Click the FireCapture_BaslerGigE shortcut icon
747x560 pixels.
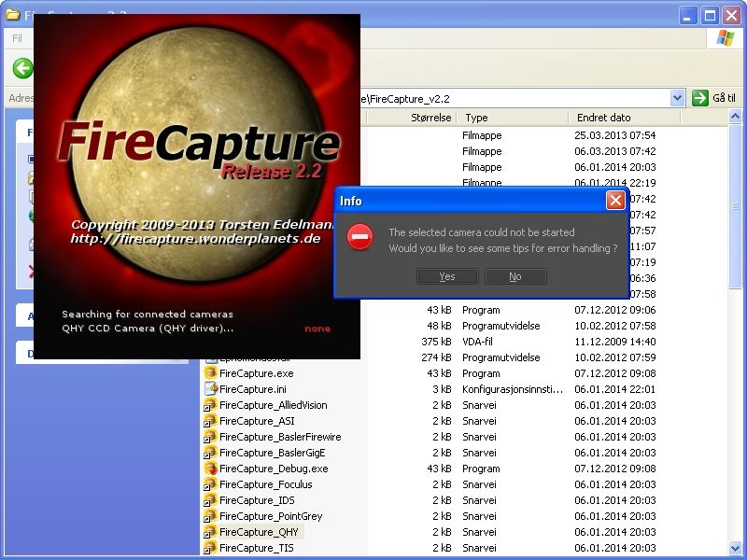210,453
